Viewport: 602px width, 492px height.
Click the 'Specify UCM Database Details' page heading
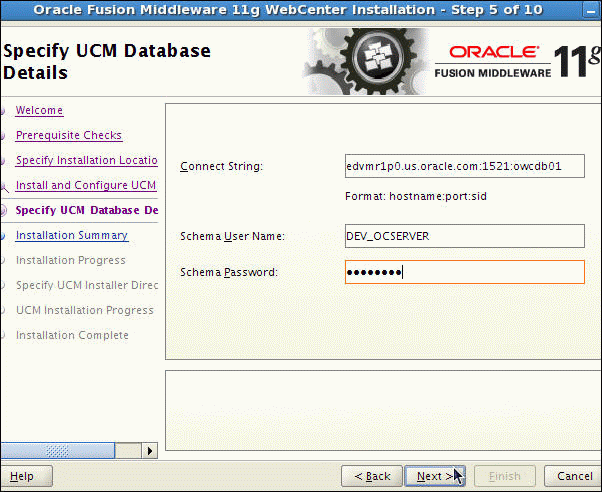coord(107,61)
